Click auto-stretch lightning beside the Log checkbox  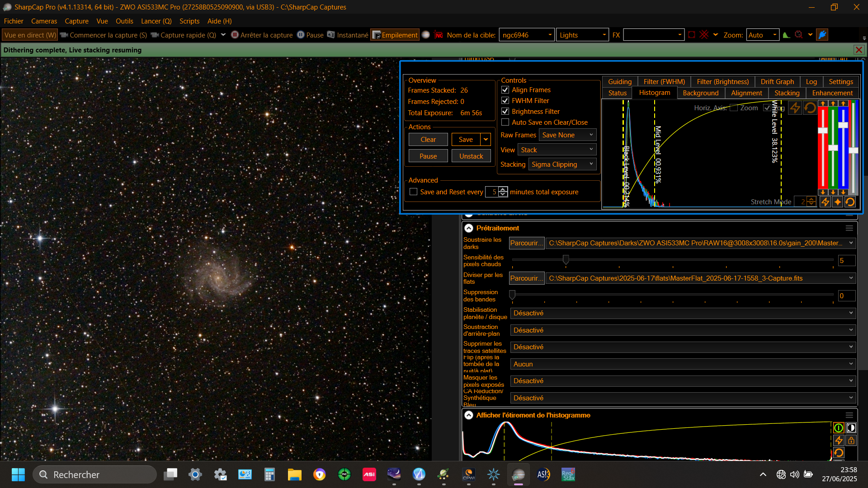click(795, 108)
